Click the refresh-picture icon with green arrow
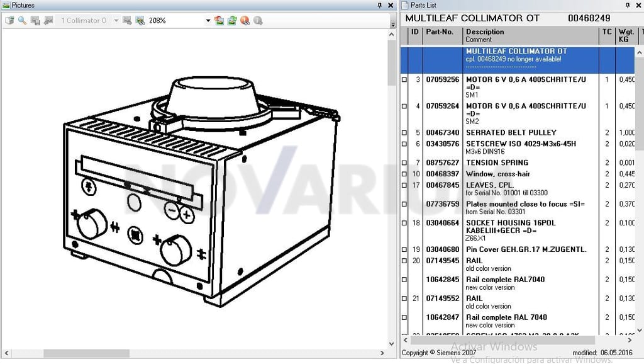Screen dimensions: 644x364 click(x=232, y=20)
